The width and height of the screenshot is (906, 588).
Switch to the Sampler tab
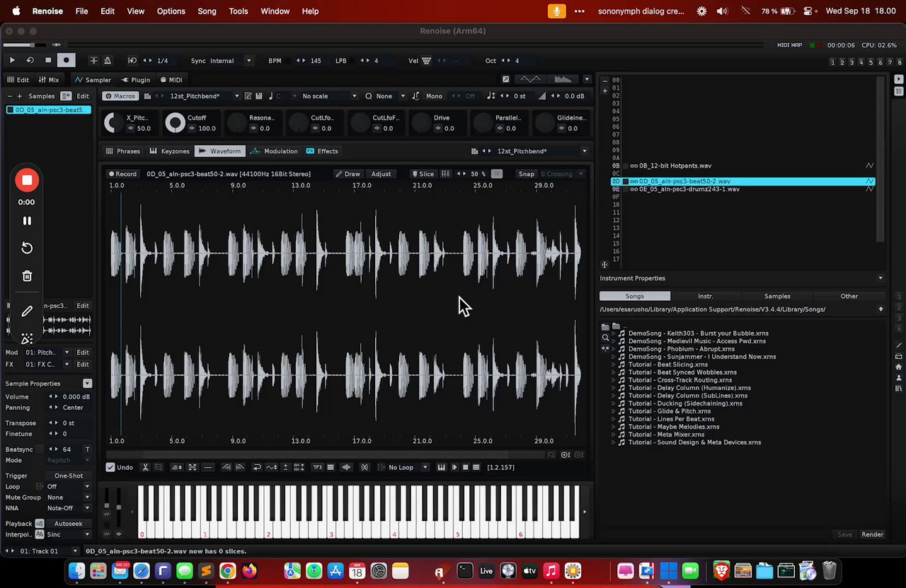(93, 80)
